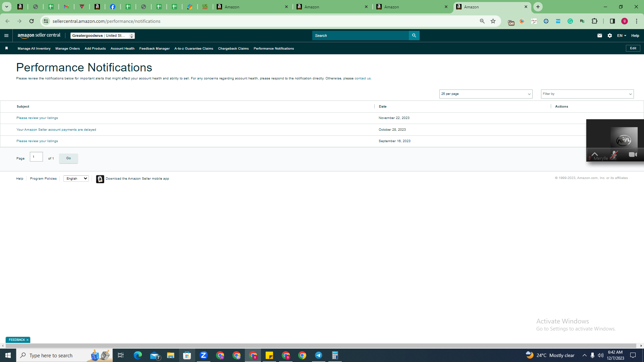Image resolution: width=644 pixels, height=362 pixels.
Task: Open the Greatergoodsrus account switcher
Action: [x=103, y=36]
